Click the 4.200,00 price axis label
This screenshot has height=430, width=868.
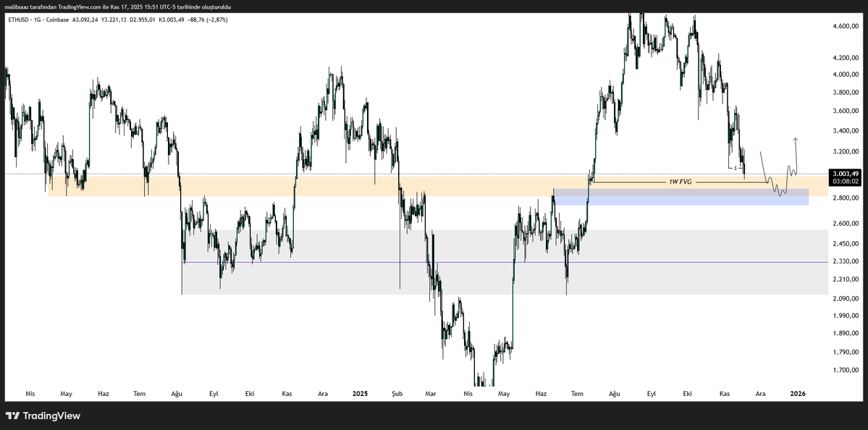click(x=845, y=58)
